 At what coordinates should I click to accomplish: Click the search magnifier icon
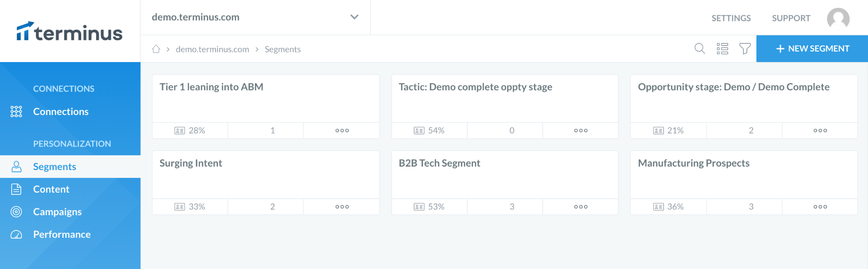700,49
